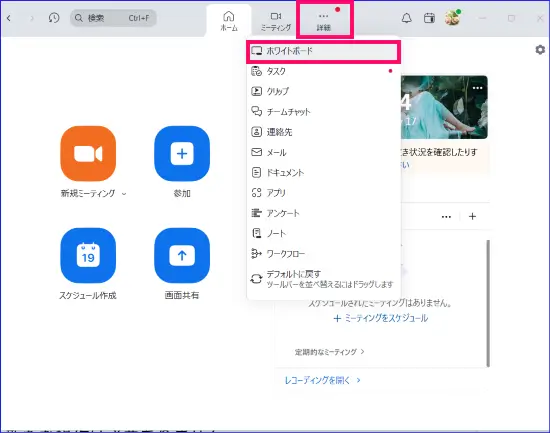Select ワークフロー from the menu
Viewport: 550px width, 433px height.
pos(323,253)
